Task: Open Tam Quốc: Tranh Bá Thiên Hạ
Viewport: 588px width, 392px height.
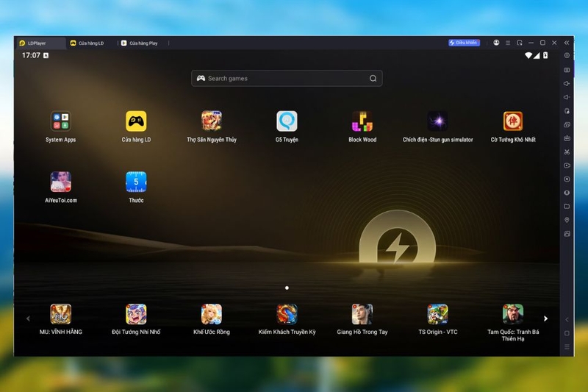Action: tap(513, 314)
